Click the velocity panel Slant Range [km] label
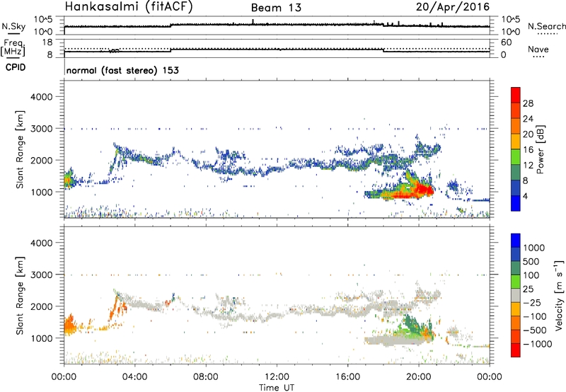Viewport: 566px width, 392px height. 20,296
